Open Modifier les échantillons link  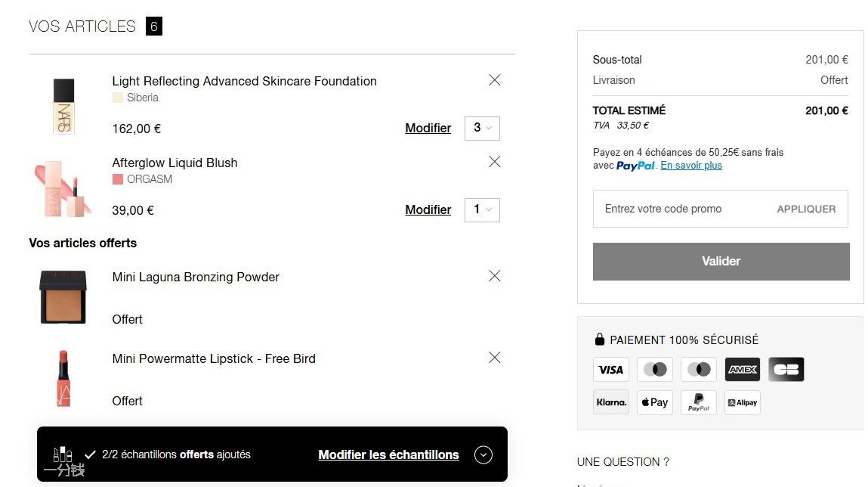pos(388,455)
